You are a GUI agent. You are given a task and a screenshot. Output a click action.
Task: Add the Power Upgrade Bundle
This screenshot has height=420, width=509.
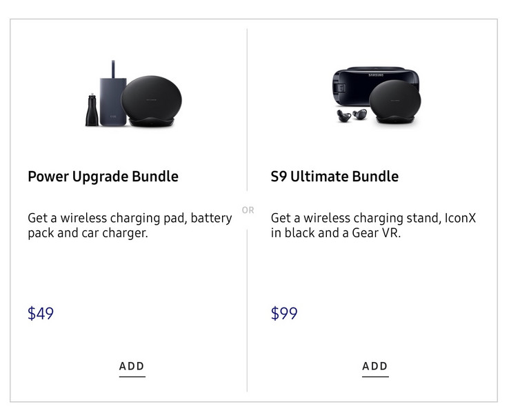132,367
